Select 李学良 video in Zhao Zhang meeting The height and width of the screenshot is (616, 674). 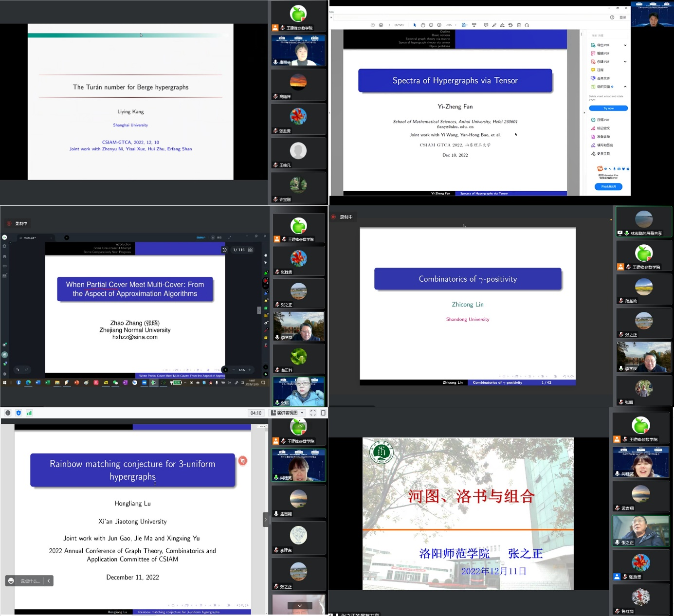(299, 326)
